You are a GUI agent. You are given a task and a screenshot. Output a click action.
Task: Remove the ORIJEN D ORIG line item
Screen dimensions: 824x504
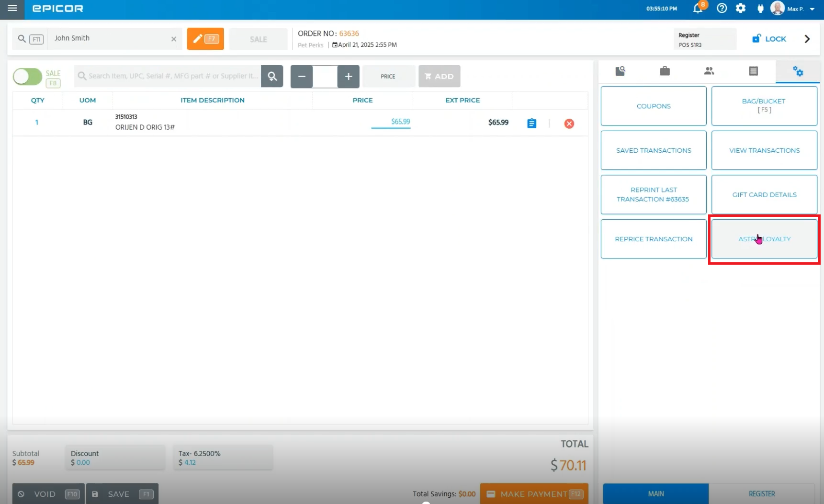coord(569,123)
